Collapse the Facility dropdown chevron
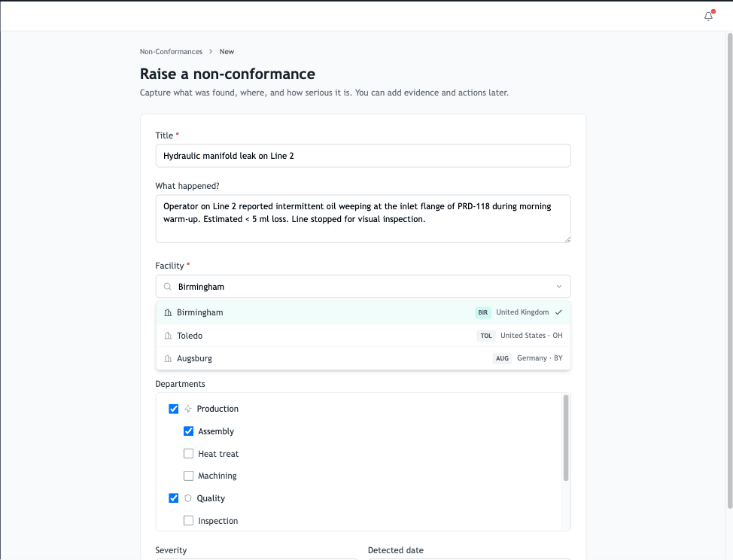 pyautogui.click(x=558, y=287)
